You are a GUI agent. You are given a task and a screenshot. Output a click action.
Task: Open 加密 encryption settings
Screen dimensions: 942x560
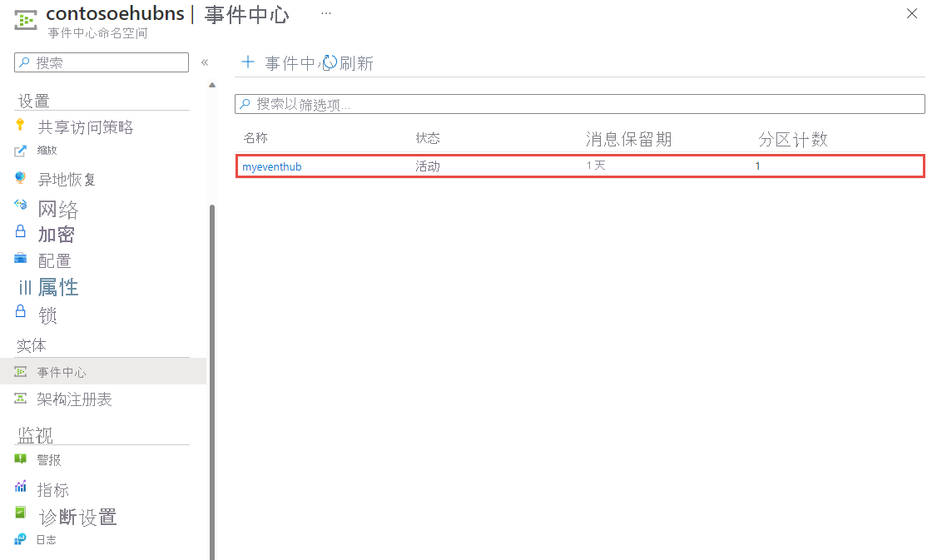point(57,235)
